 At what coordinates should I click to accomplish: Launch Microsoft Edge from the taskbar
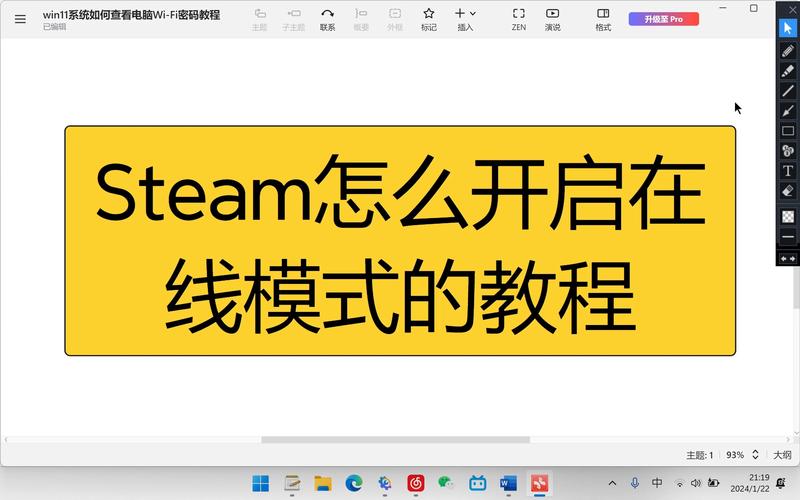tap(354, 483)
